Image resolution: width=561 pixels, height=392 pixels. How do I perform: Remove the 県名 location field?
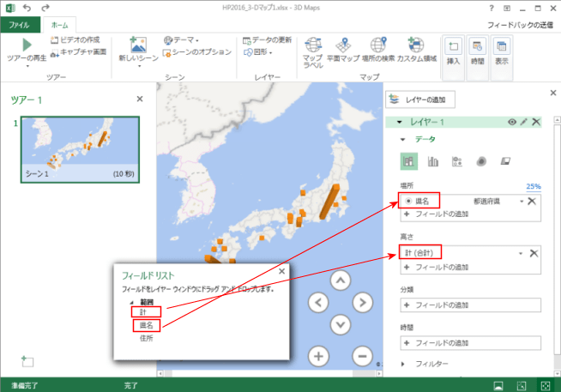click(532, 201)
